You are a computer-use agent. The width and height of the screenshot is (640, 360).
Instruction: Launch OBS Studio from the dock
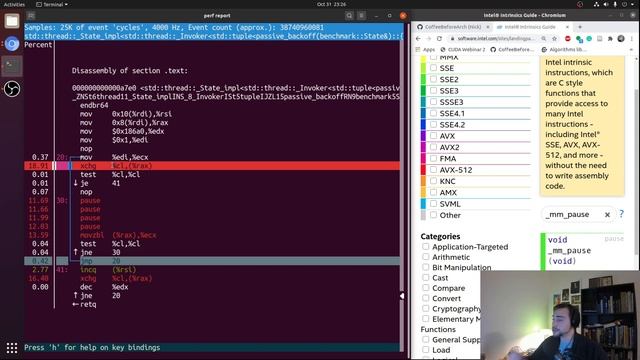pos(12,89)
